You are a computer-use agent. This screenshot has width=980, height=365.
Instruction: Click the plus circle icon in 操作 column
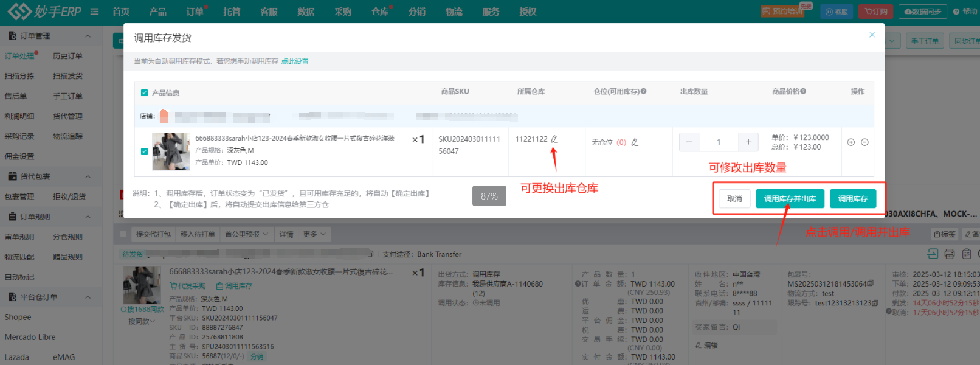851,142
